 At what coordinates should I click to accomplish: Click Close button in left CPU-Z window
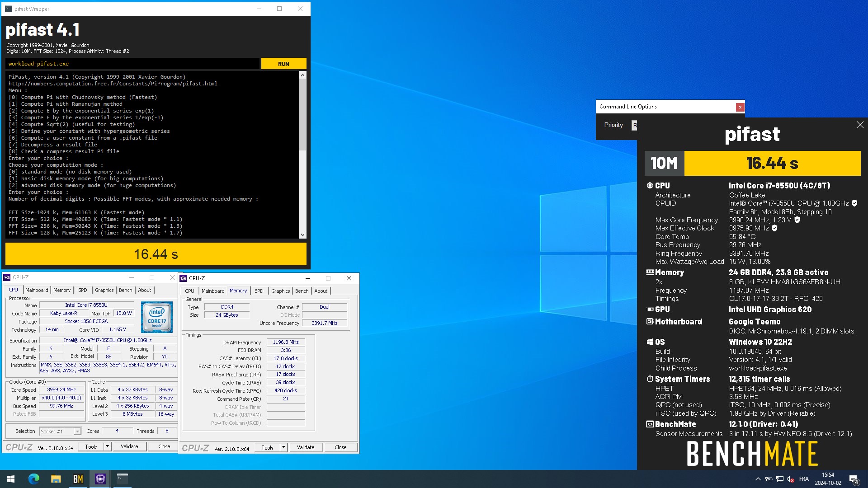(164, 446)
